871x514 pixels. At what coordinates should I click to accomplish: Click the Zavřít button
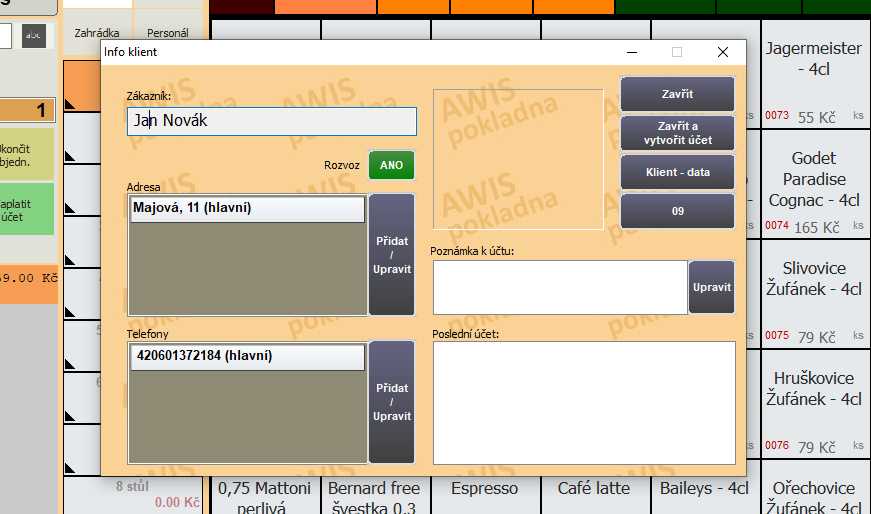(x=677, y=94)
